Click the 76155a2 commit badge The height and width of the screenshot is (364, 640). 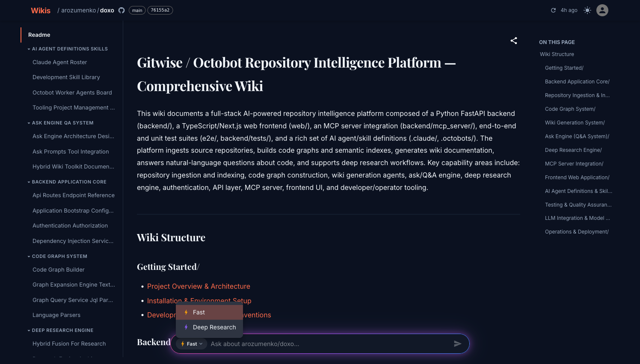(x=160, y=10)
